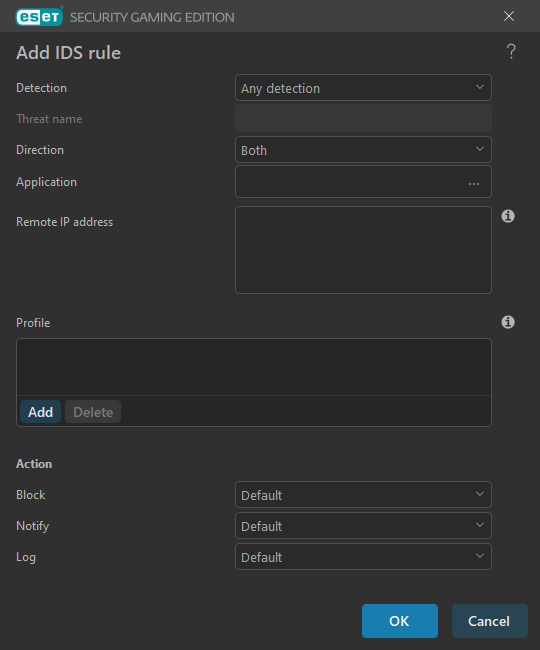Expand the Block action dropdown
The height and width of the screenshot is (650, 540).
(x=363, y=495)
